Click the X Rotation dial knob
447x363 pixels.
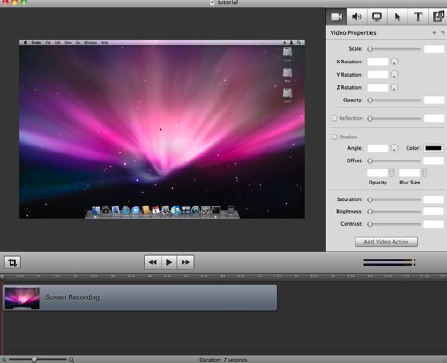[394, 62]
